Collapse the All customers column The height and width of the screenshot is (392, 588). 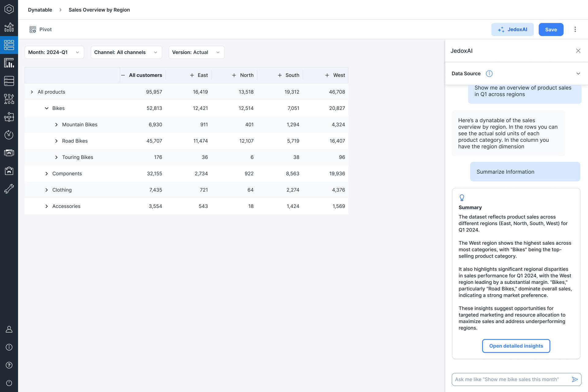point(123,75)
